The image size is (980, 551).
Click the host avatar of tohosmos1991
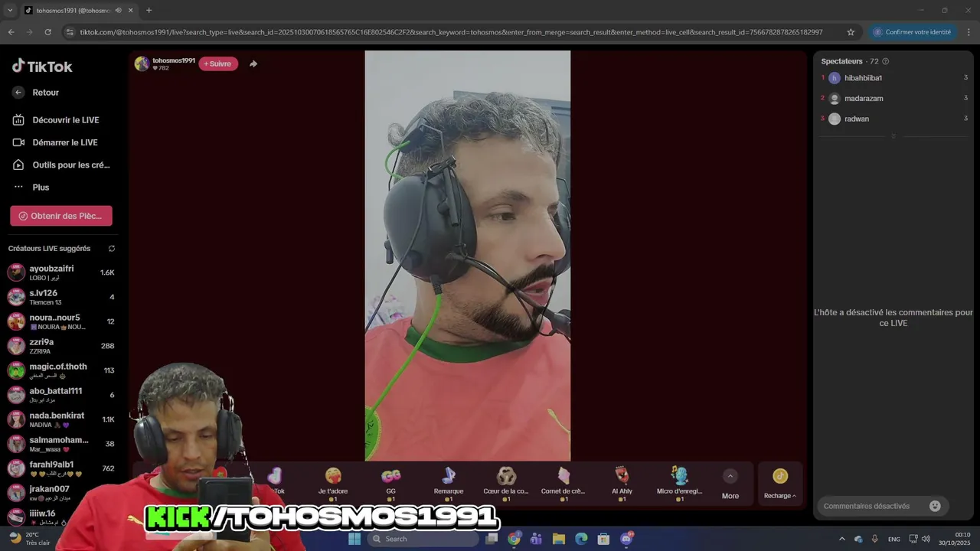142,64
